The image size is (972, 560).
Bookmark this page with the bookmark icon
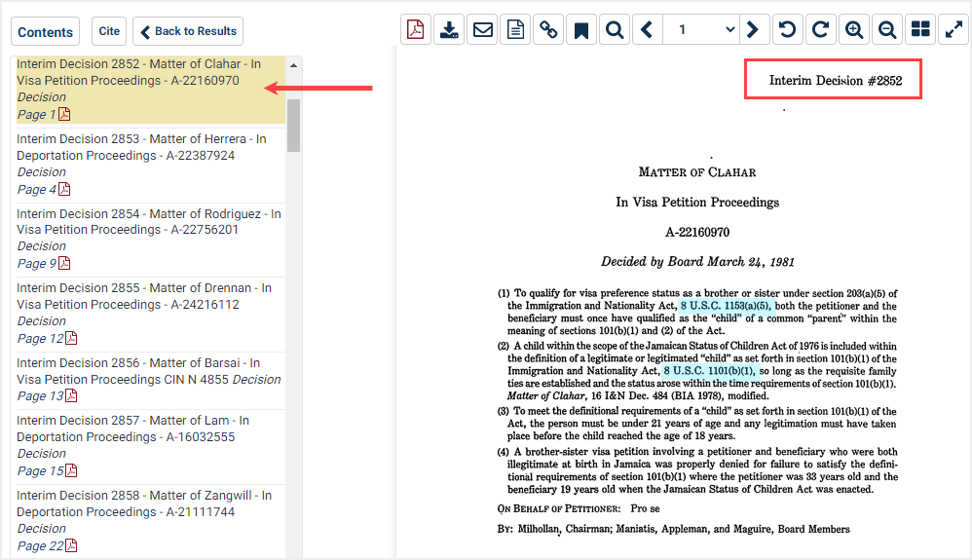tap(580, 30)
